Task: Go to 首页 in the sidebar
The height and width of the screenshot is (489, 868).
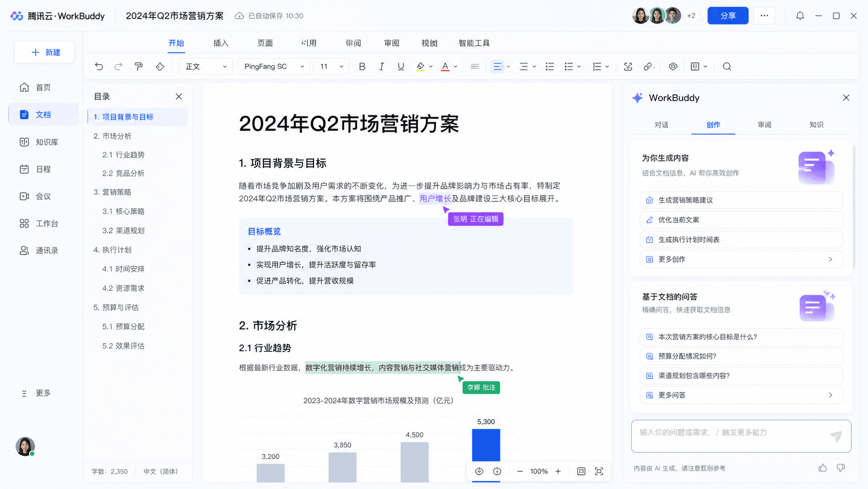Action: pyautogui.click(x=43, y=87)
